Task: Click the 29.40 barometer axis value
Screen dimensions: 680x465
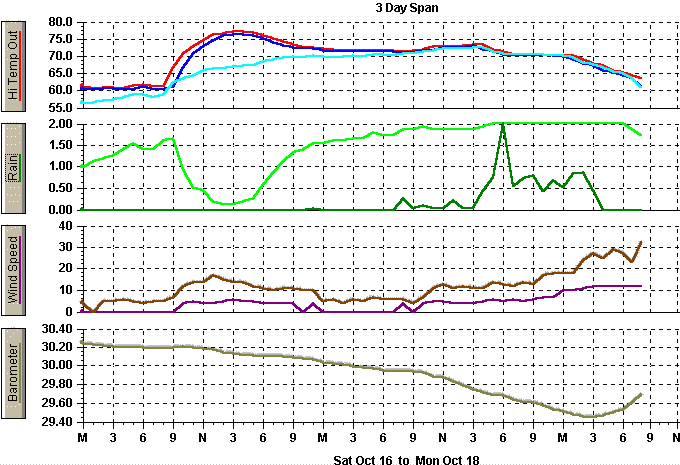Action: tap(57, 422)
